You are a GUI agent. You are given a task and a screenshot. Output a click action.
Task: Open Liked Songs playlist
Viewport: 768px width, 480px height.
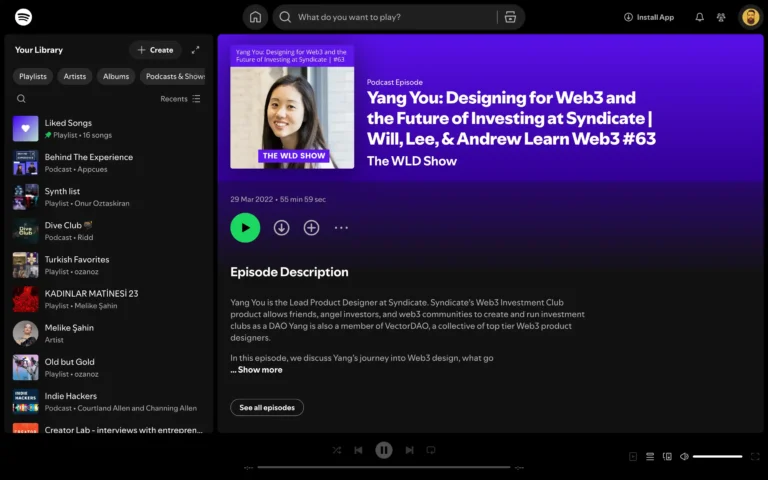(x=108, y=129)
